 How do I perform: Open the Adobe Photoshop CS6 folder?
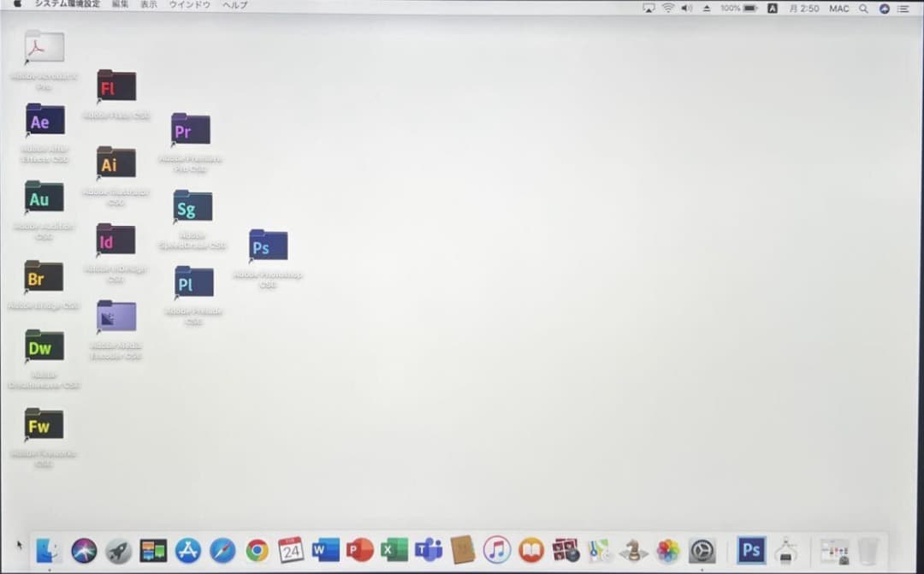pyautogui.click(x=267, y=247)
